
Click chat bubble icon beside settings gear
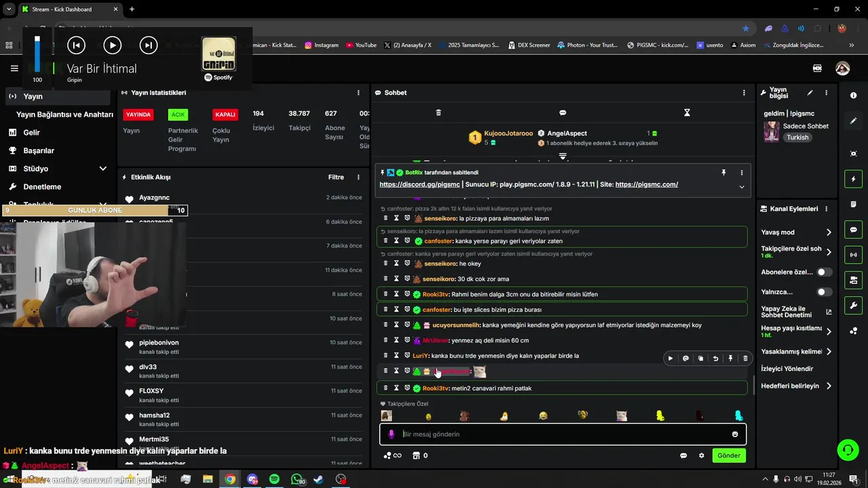point(684,455)
